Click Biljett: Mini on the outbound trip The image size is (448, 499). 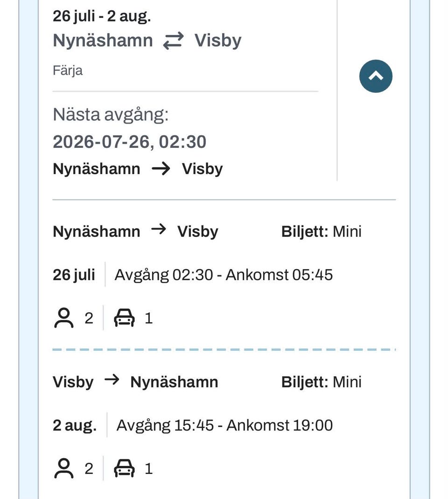321,231
